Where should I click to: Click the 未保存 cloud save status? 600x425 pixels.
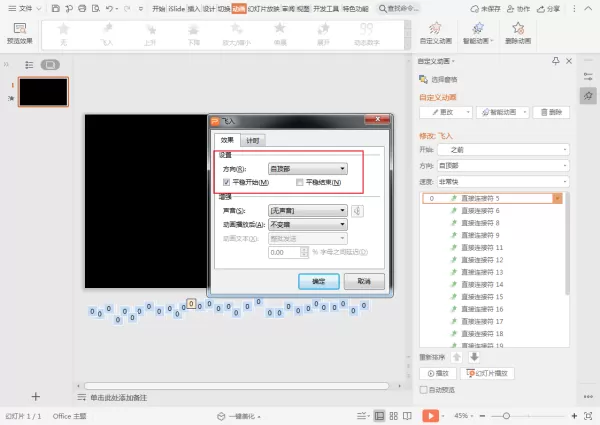485,9
